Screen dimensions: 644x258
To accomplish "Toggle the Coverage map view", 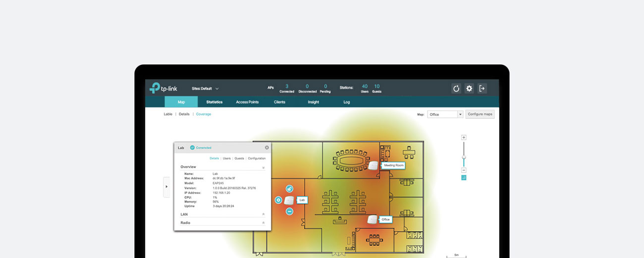I will 203,114.
